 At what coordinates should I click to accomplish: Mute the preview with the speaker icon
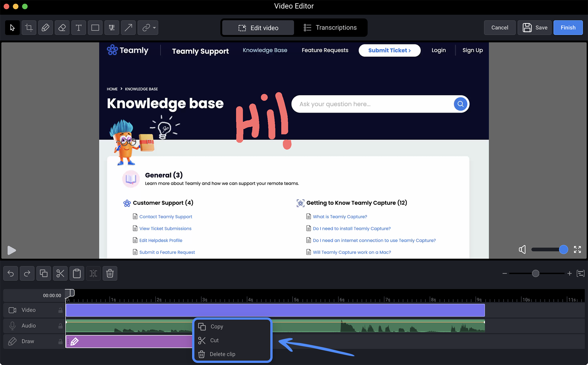(522, 250)
